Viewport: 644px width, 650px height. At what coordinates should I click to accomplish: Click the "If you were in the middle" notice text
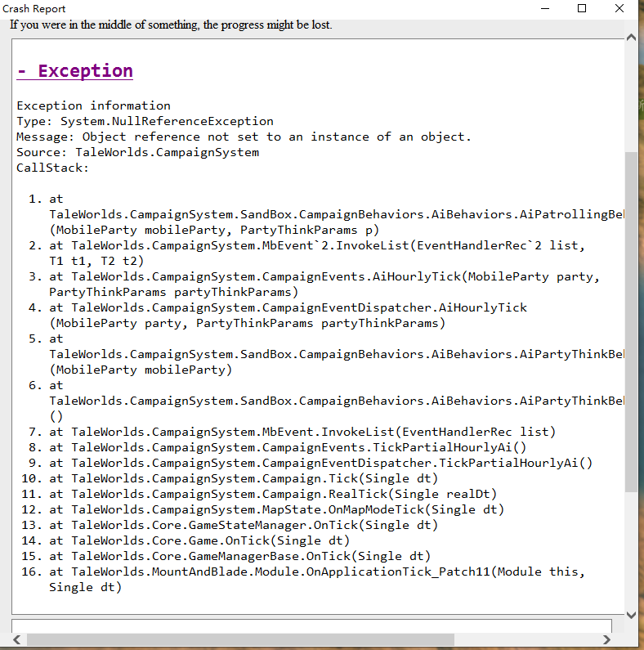point(171,25)
